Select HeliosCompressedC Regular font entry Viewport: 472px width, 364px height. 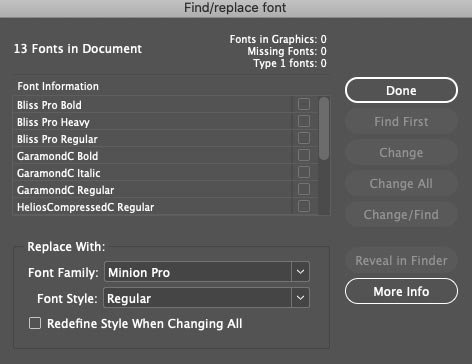(x=86, y=207)
